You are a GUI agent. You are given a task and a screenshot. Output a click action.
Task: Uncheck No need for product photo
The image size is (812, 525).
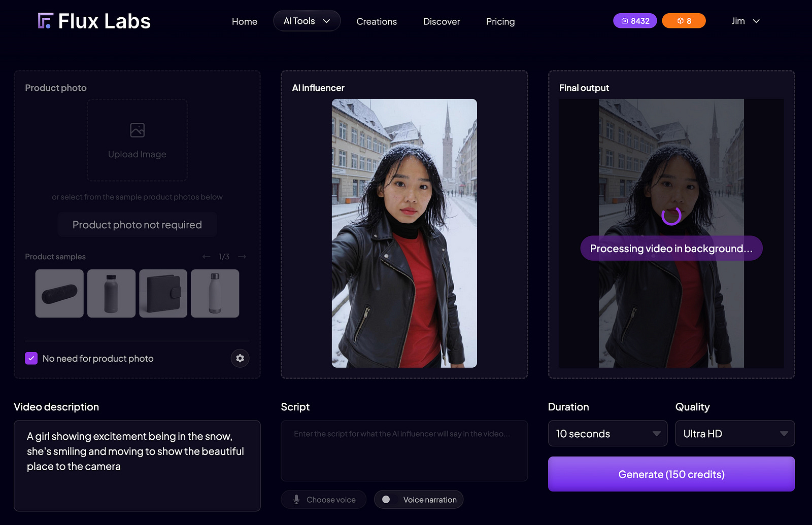point(31,358)
